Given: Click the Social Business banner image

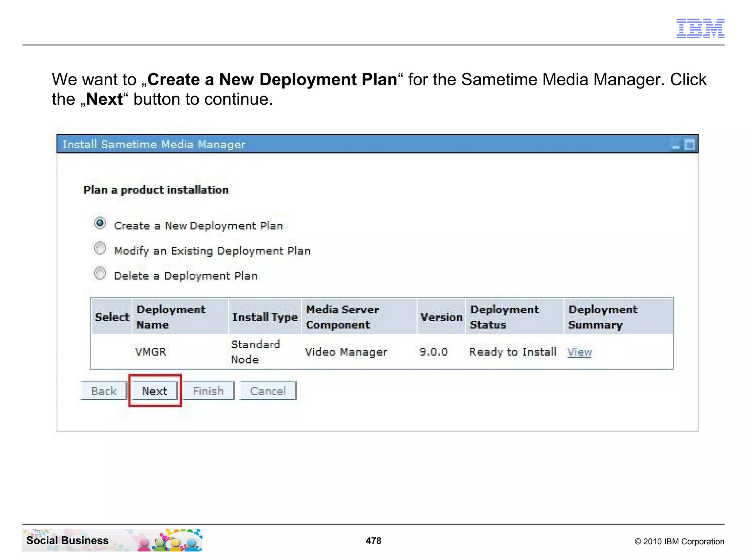Looking at the screenshot, I should coord(112,540).
